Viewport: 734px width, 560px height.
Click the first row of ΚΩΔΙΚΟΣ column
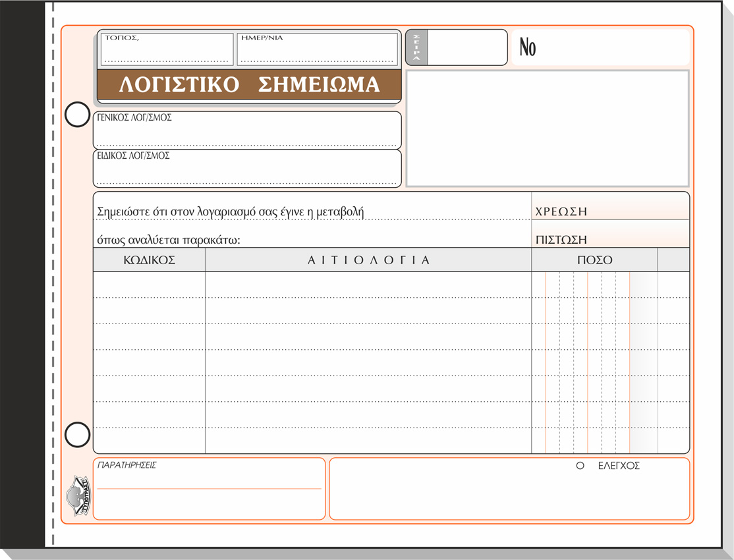(x=149, y=285)
